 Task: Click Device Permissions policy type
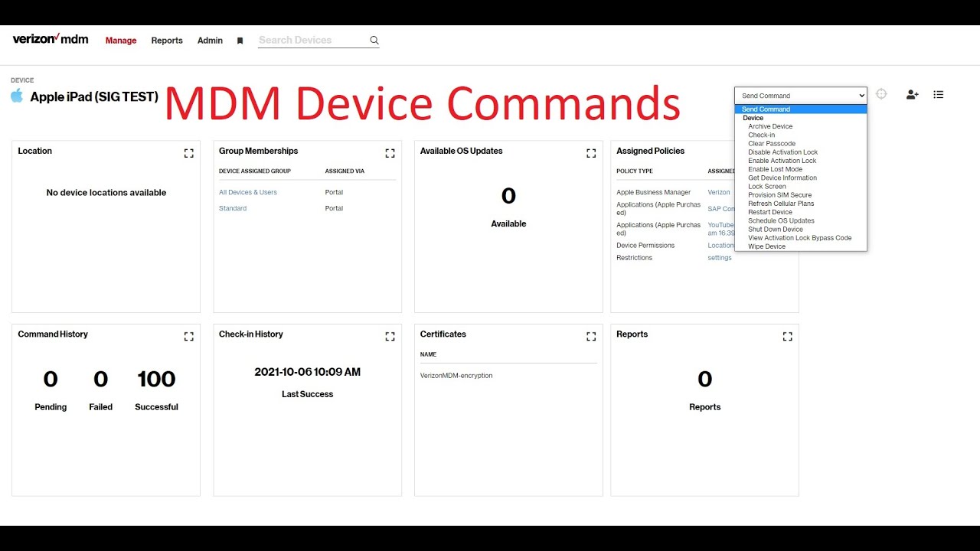point(645,246)
